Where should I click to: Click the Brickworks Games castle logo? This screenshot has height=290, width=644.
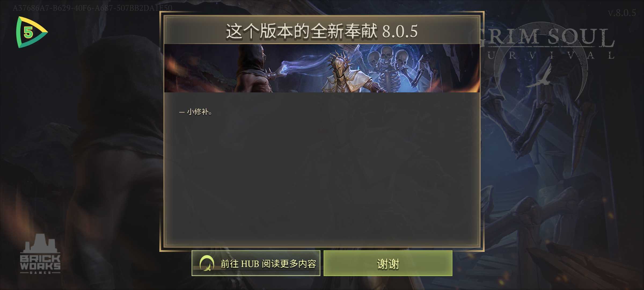click(x=40, y=254)
